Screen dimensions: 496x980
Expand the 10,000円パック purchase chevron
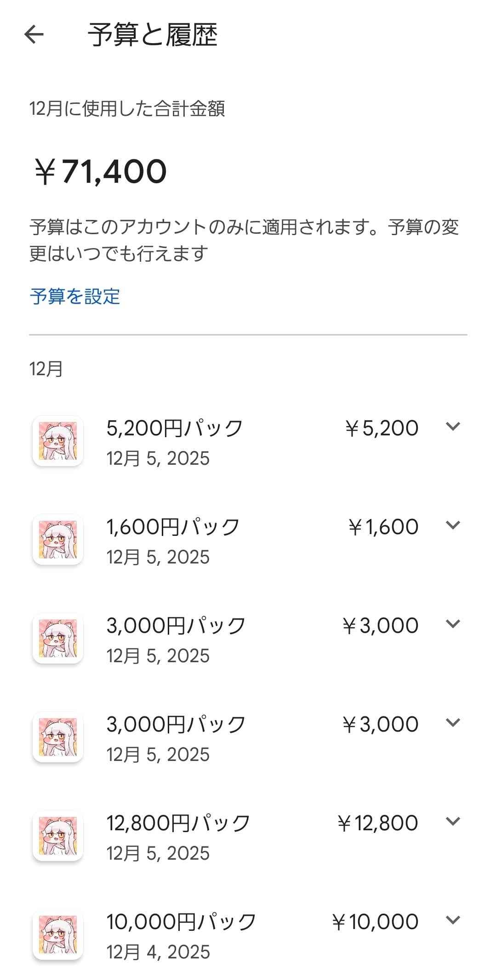[x=453, y=920]
